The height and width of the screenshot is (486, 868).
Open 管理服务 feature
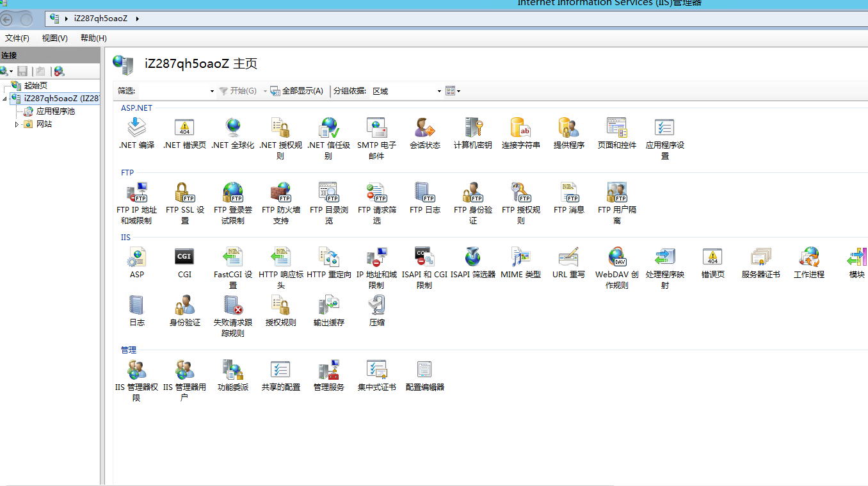click(x=328, y=375)
